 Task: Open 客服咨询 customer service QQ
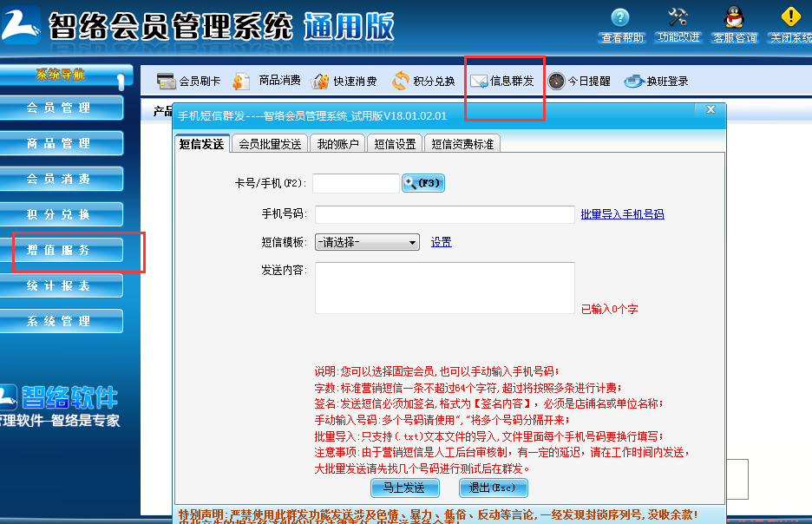(733, 22)
